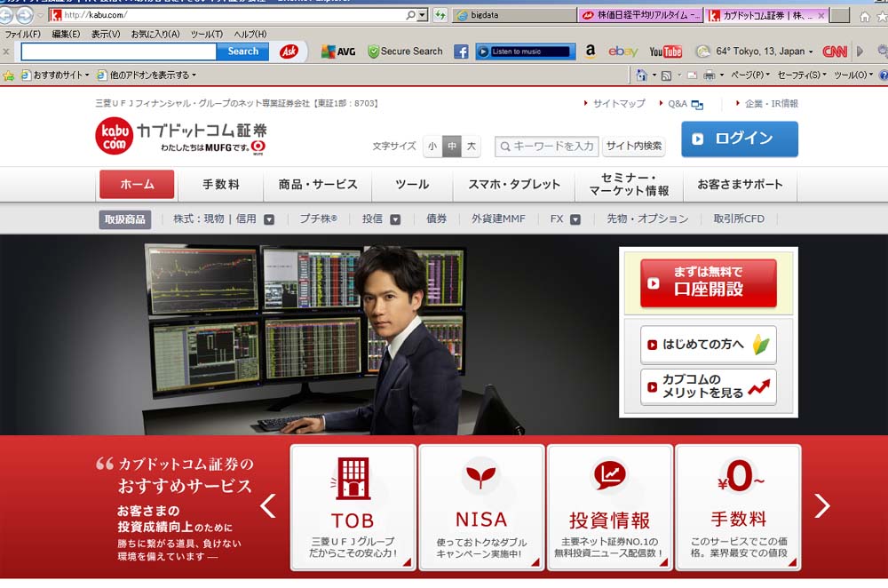The image size is (888, 588).
Task: Open the ファイル(F) menu
Action: (x=23, y=35)
